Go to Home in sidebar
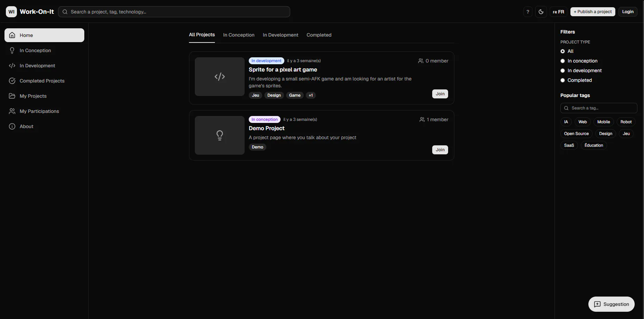Viewport: 644px width, 319px height. (44, 35)
